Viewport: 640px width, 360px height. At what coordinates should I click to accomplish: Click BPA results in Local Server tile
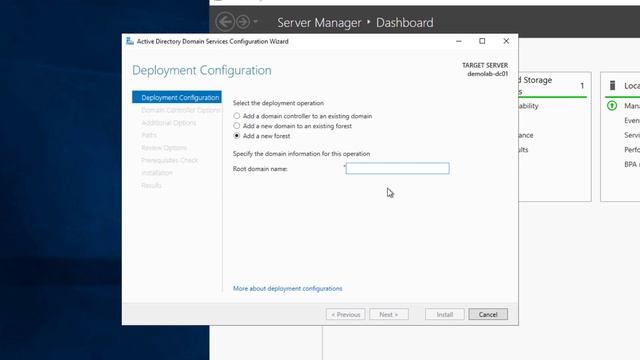click(632, 164)
